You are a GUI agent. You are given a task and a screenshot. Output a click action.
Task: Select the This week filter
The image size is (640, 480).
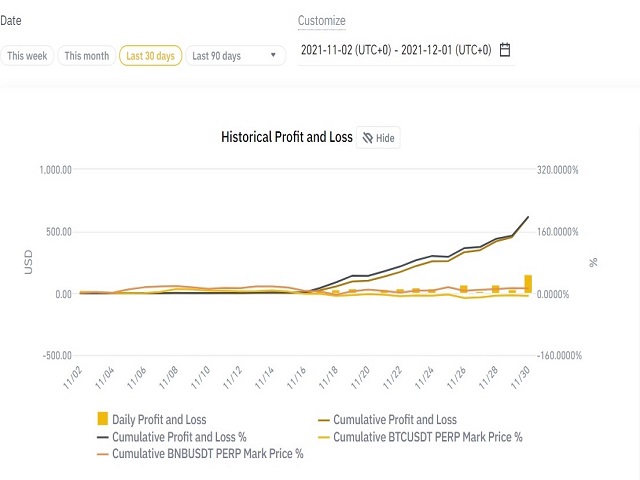coord(27,56)
